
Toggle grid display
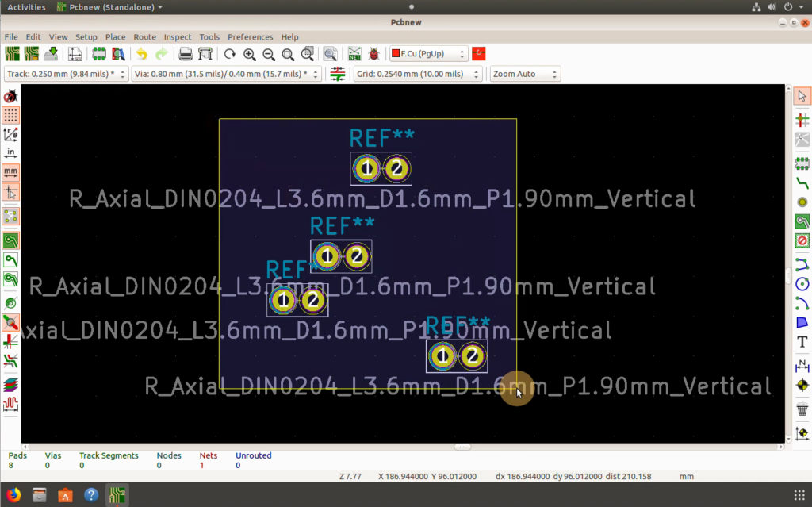[x=10, y=115]
